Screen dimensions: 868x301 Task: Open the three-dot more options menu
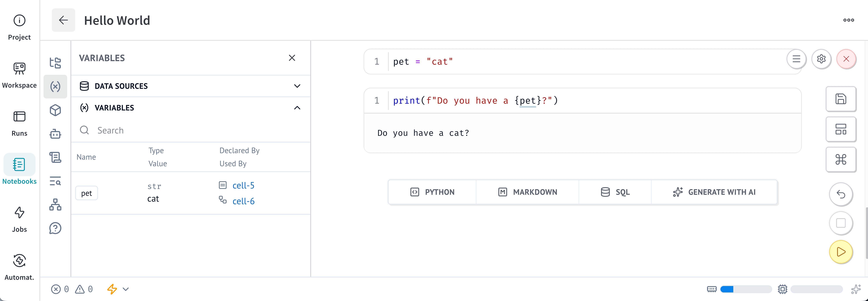pos(848,20)
